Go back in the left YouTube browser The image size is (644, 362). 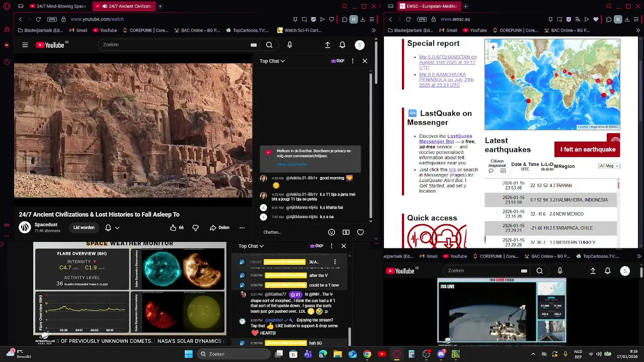(x=21, y=19)
